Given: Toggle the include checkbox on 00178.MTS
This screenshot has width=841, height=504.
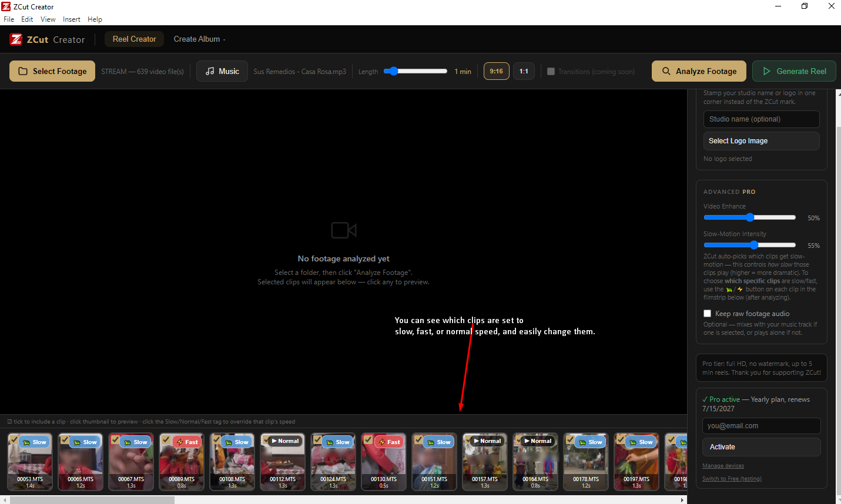Looking at the screenshot, I should [x=570, y=439].
